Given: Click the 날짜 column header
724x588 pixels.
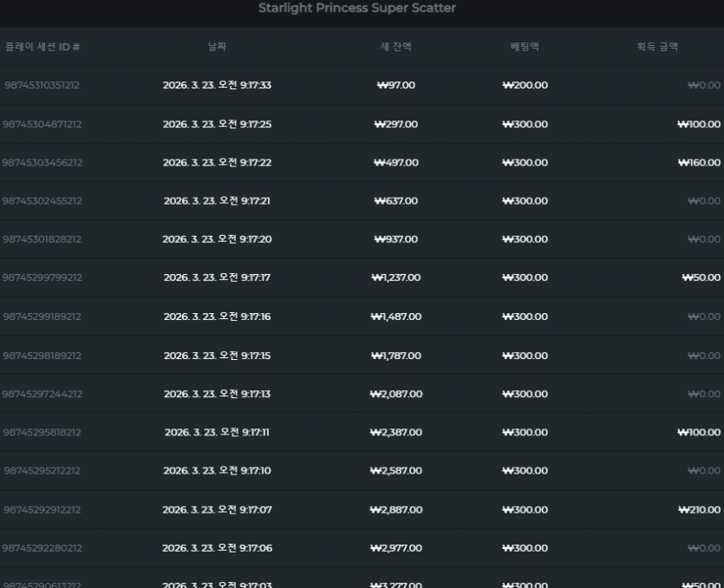Looking at the screenshot, I should point(217,47).
